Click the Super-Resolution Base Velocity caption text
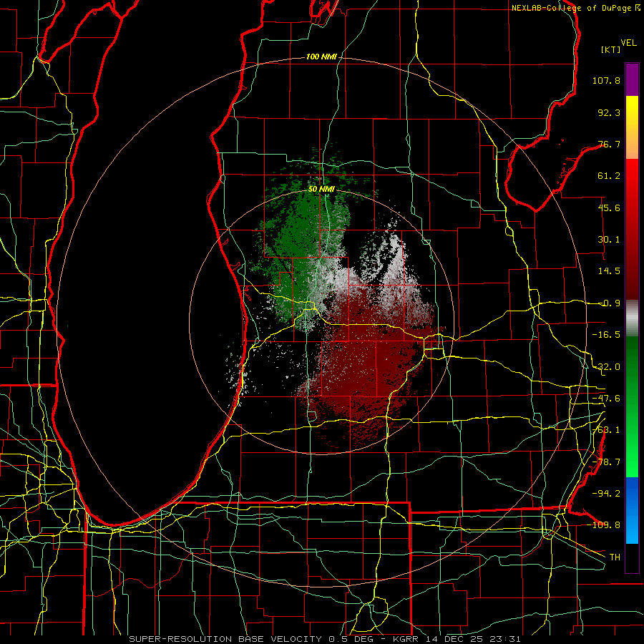644x644 pixels. pos(325,639)
